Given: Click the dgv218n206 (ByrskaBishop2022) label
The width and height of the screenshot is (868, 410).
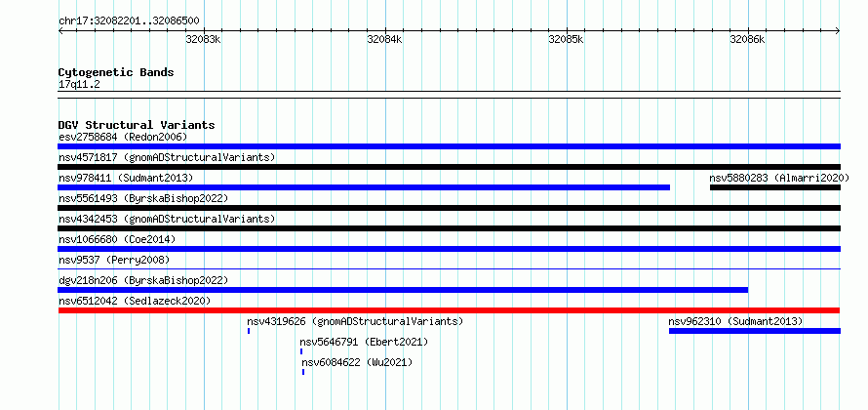Looking at the screenshot, I should 142,280.
